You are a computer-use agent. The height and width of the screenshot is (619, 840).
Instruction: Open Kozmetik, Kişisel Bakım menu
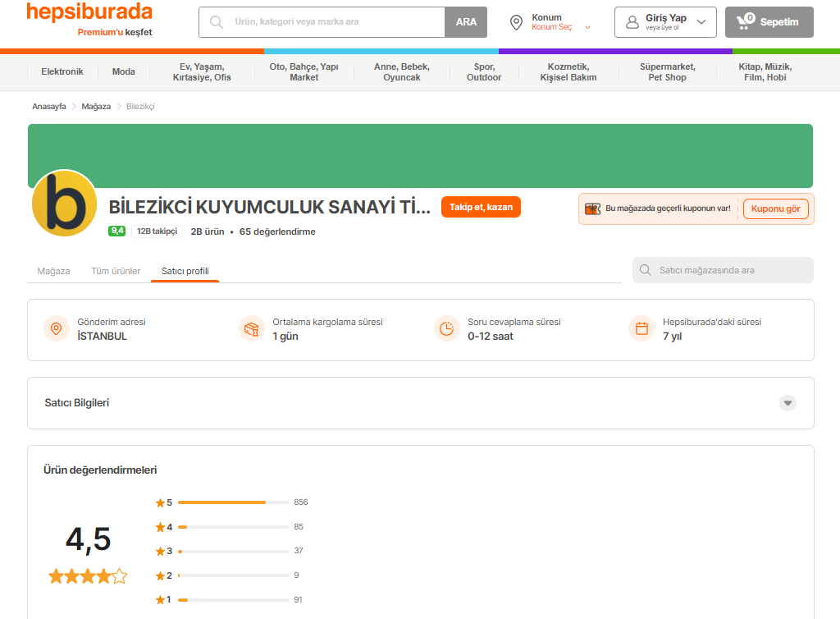pos(568,71)
